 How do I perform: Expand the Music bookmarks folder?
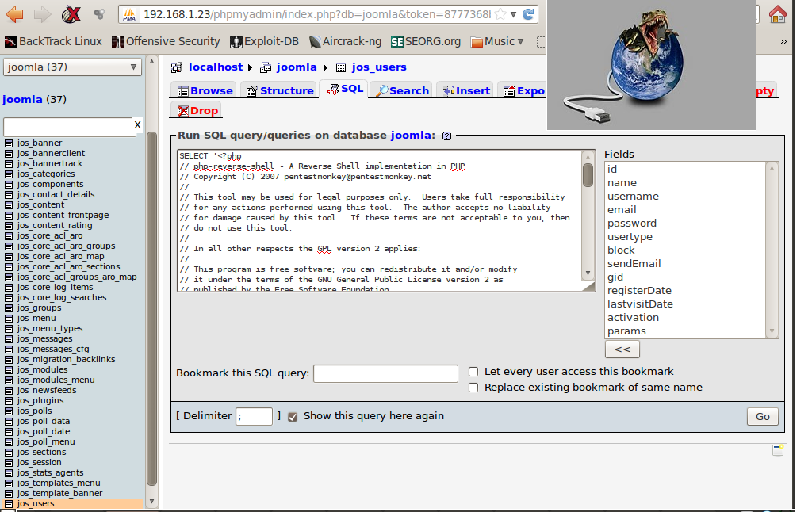coord(497,41)
